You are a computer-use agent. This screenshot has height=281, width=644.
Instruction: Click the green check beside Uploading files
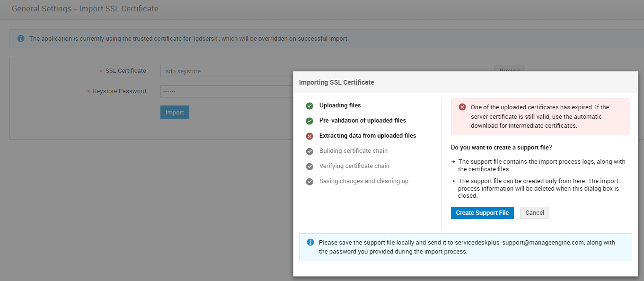309,106
